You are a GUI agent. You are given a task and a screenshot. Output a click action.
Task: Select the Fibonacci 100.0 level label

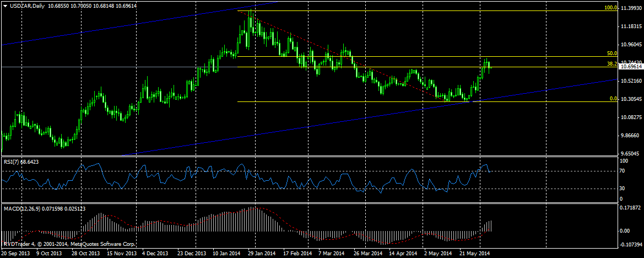tap(612, 8)
